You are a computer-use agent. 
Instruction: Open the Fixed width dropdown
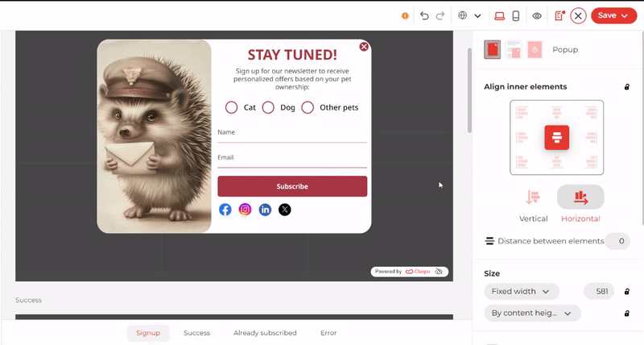(522, 291)
